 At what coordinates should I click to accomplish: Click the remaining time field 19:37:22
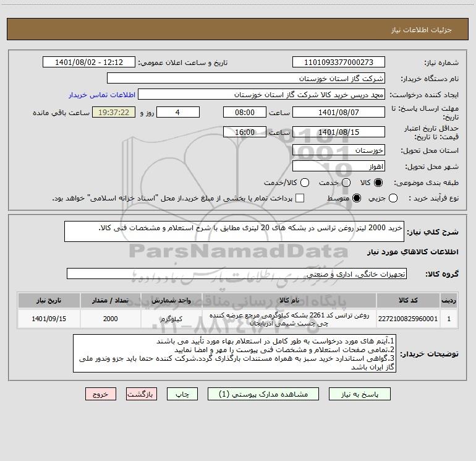pos(114,112)
